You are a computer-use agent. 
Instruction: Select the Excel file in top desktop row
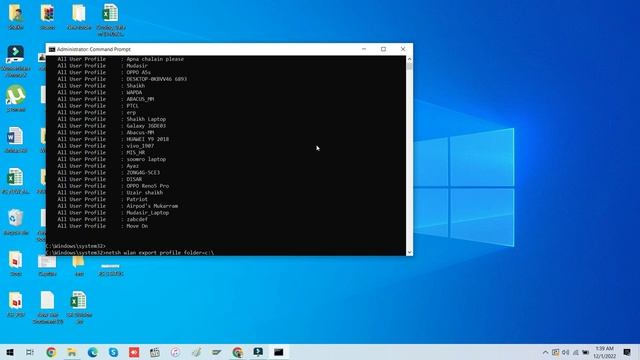111,20
